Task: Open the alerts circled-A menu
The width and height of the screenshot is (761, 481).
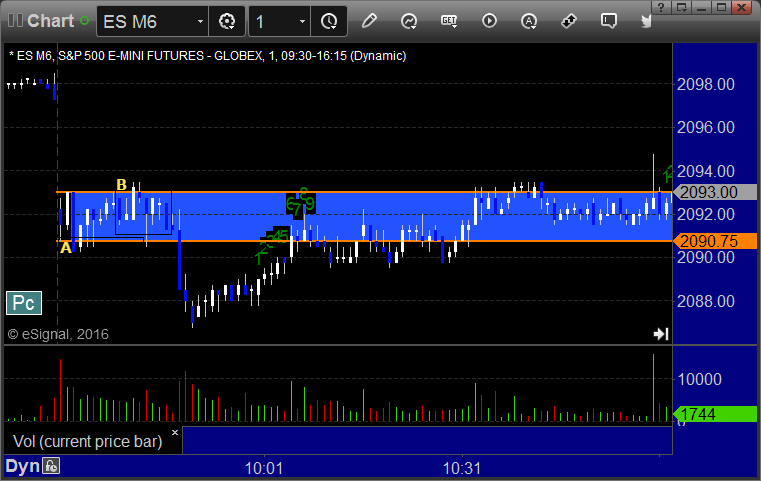Action: [x=529, y=21]
